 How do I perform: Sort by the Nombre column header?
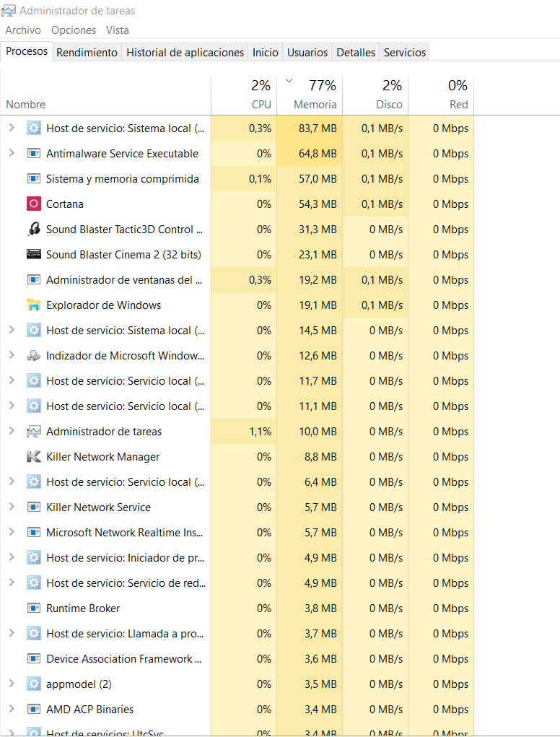coord(105,95)
